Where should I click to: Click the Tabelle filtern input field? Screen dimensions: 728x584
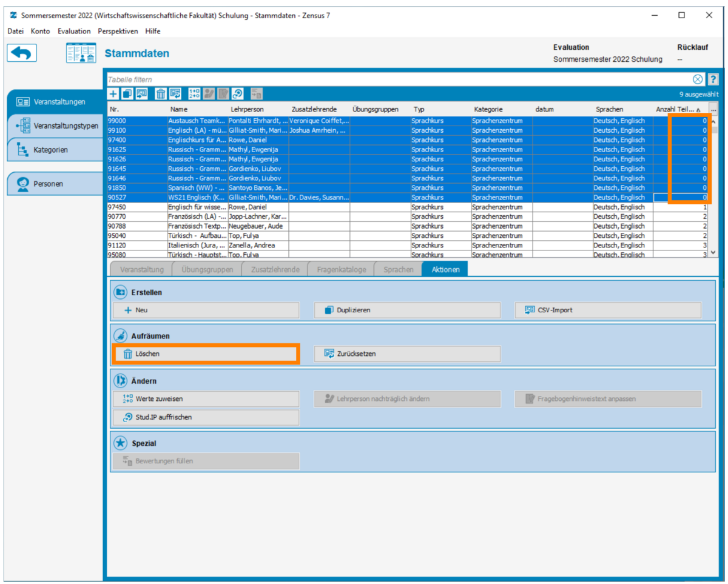pos(399,79)
